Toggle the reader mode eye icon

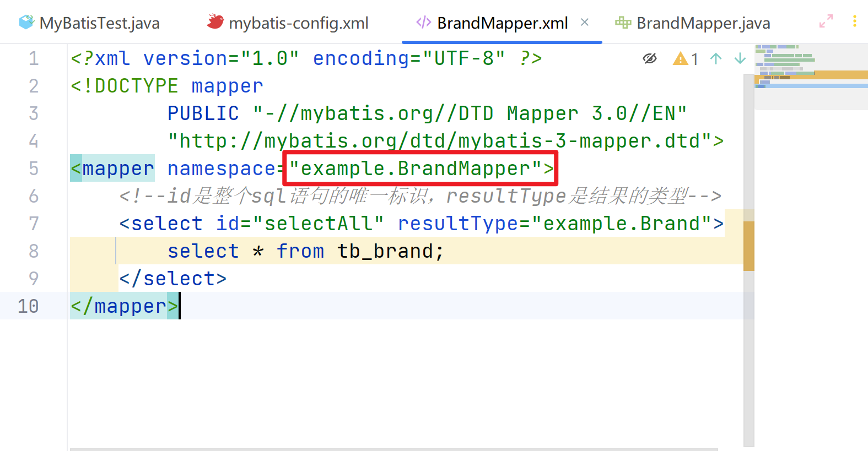(x=650, y=58)
